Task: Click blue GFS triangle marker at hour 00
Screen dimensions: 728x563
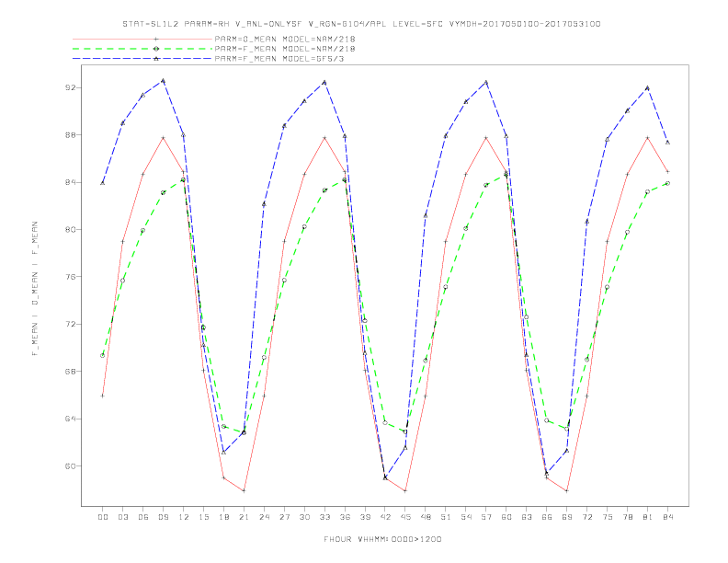Action: click(103, 183)
